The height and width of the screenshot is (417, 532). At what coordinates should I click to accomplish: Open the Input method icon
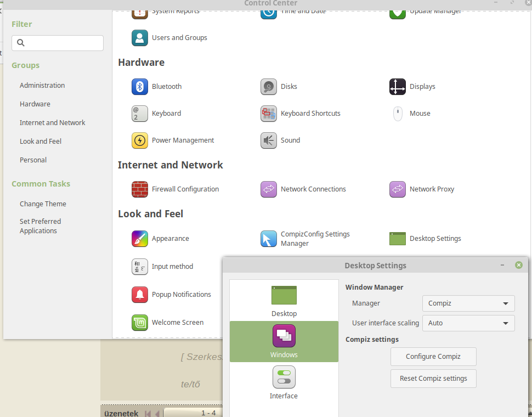coord(139,266)
